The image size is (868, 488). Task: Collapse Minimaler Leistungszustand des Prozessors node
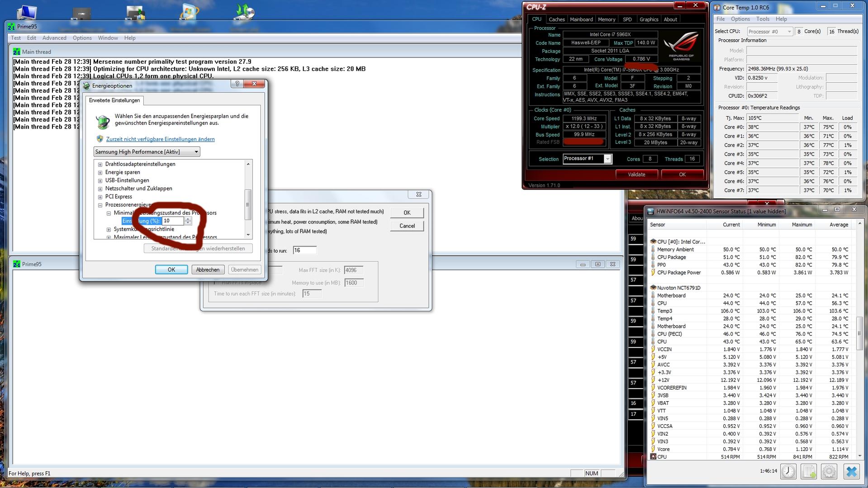point(109,213)
